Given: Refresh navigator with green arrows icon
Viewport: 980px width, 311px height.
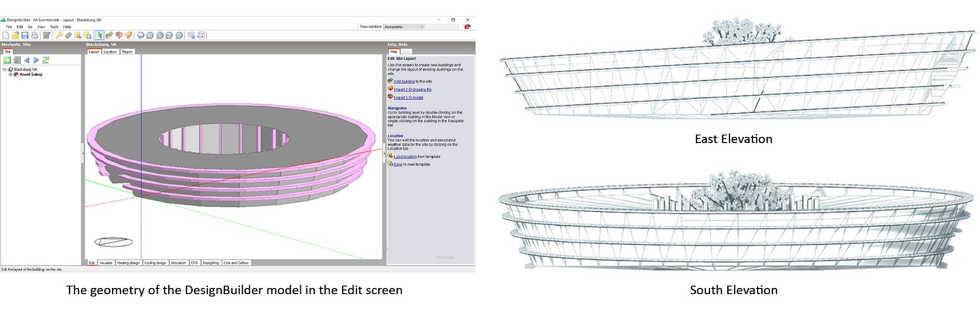Looking at the screenshot, I should 46,60.
